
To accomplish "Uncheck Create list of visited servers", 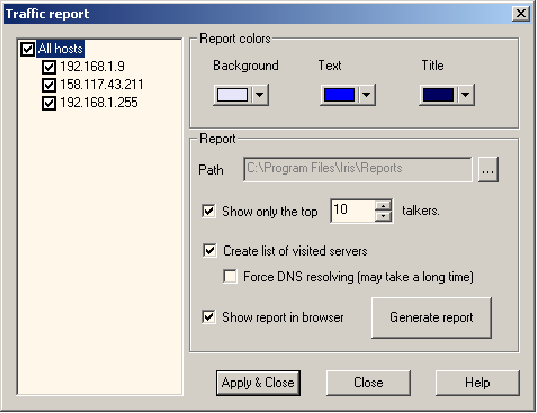I will (x=210, y=250).
